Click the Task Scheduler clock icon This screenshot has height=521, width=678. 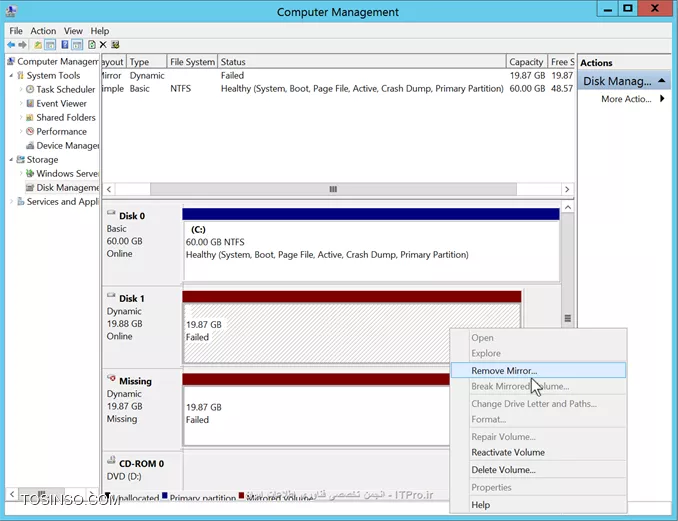point(30,89)
